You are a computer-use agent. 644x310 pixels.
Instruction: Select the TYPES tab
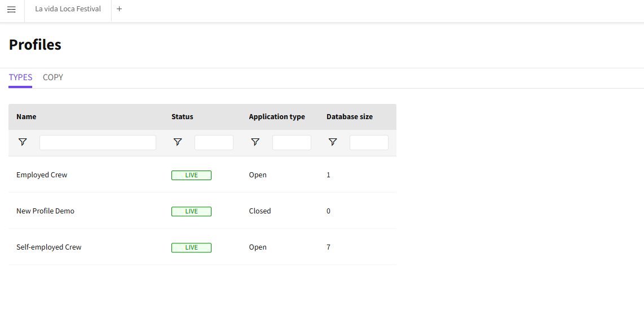pyautogui.click(x=20, y=78)
